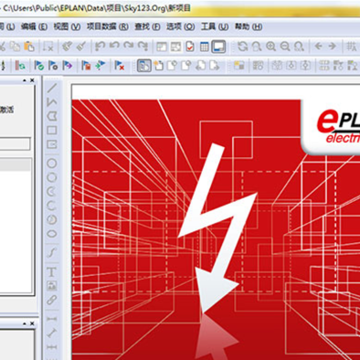Close the lower left panel
Image resolution: width=360 pixels, height=360 pixels.
32,323
